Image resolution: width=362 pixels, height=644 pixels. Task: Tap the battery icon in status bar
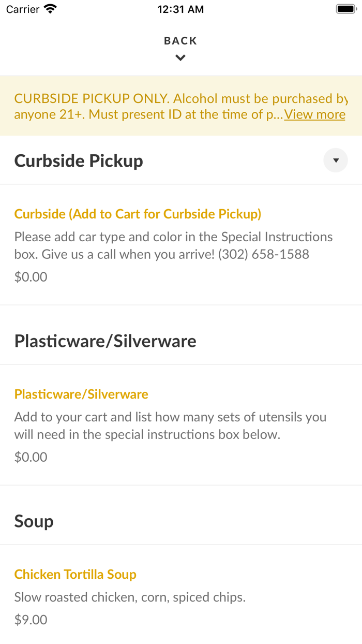345,9
